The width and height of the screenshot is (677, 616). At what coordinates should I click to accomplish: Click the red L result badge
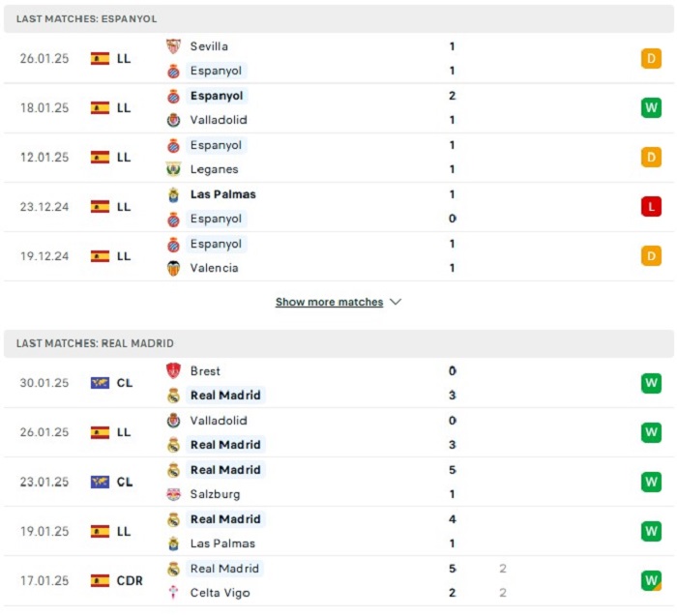(x=651, y=206)
